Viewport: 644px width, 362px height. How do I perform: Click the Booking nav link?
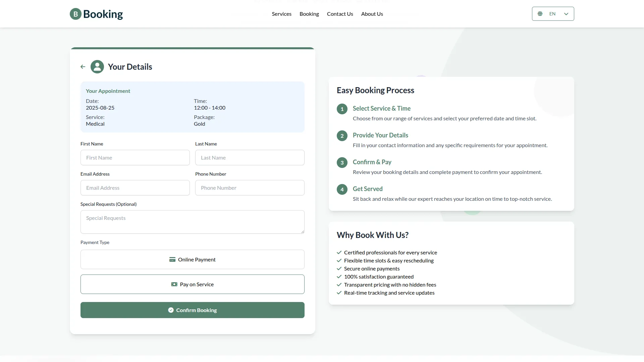click(x=309, y=14)
